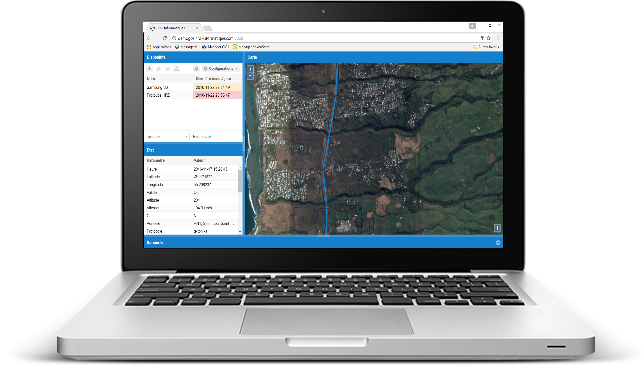642x366 pixels.
Task: Click the edit device pencil icon
Action: [x=158, y=69]
